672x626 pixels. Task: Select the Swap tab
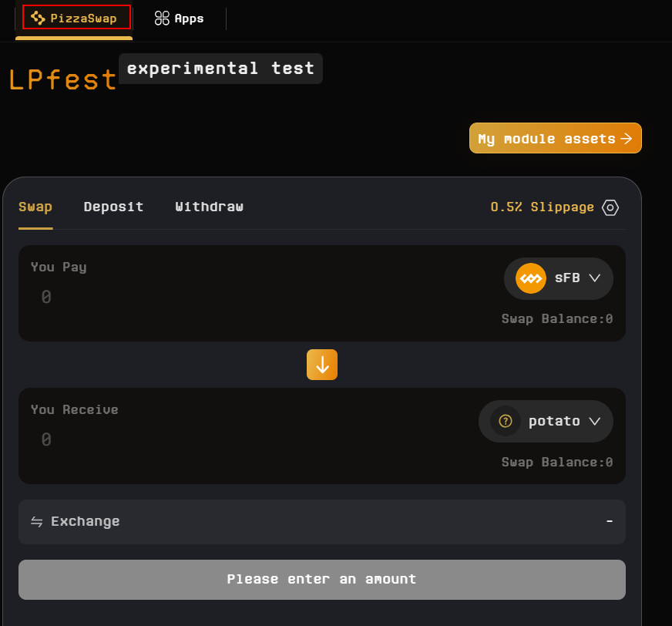(35, 207)
